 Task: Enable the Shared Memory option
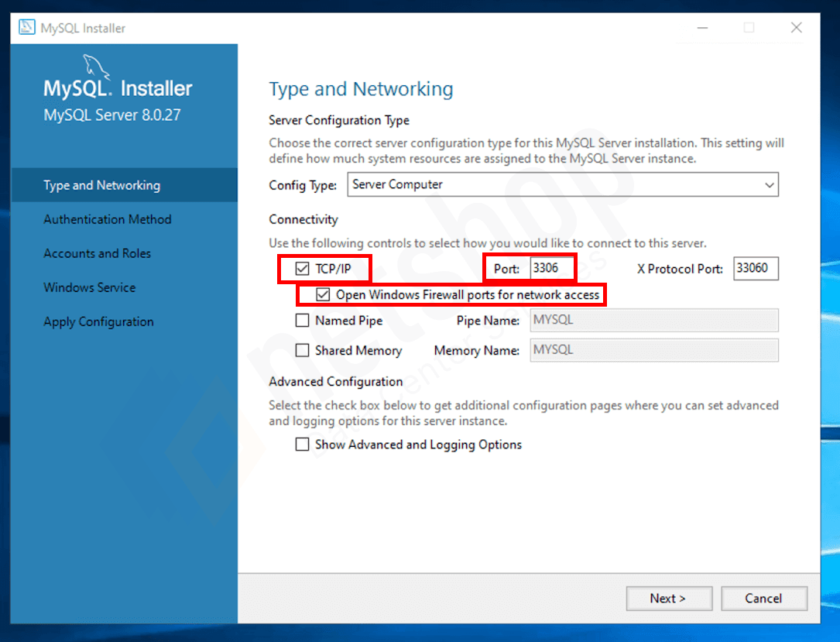pyautogui.click(x=302, y=350)
